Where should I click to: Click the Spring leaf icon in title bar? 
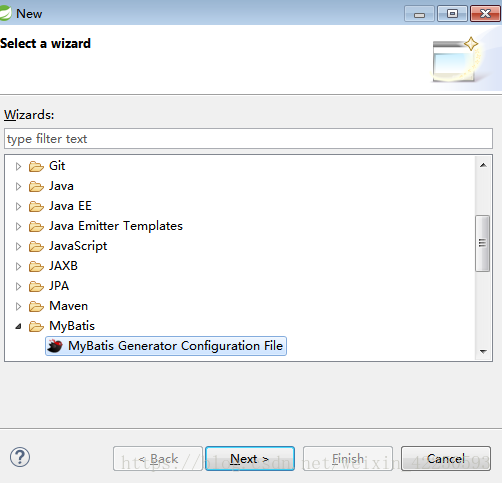pos(5,14)
